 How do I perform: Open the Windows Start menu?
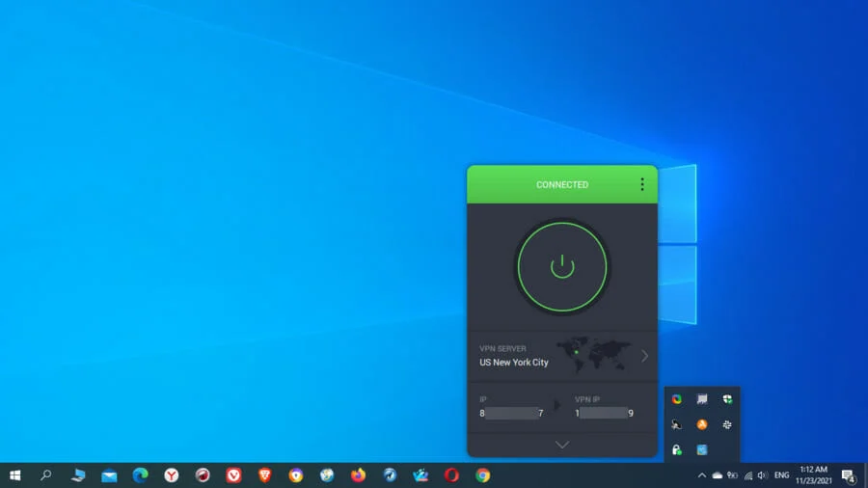pyautogui.click(x=15, y=475)
